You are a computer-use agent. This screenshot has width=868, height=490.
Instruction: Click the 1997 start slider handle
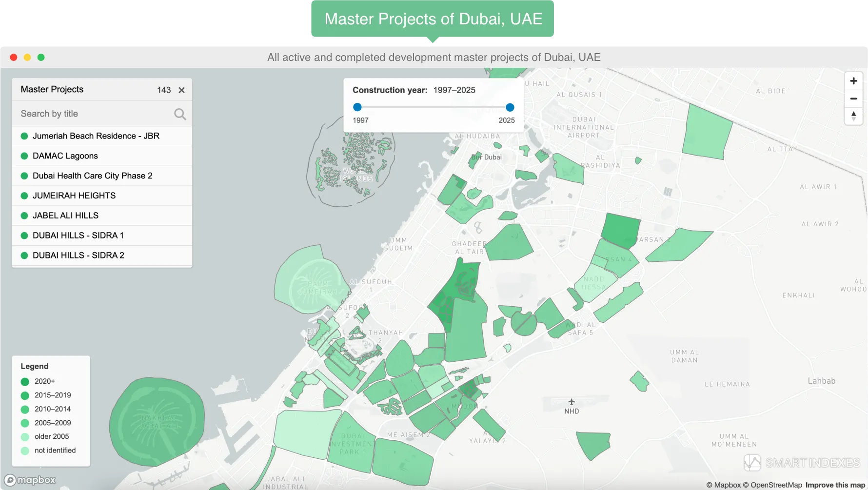tap(357, 107)
